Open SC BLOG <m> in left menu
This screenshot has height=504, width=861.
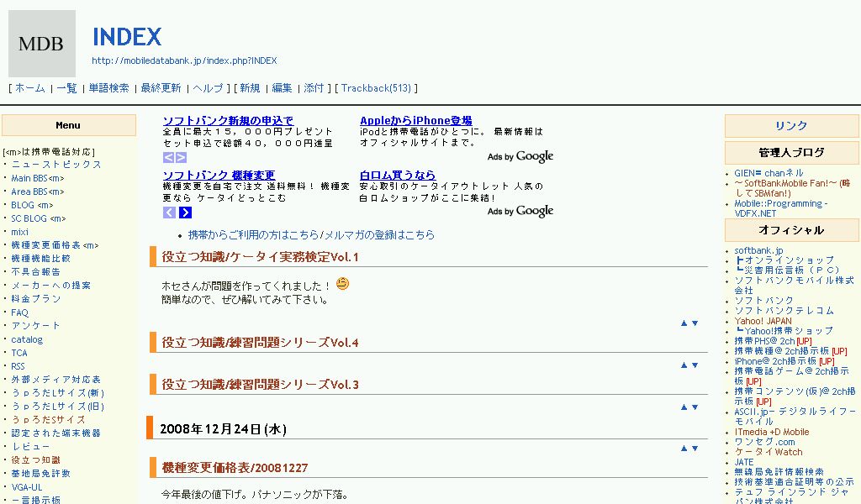point(39,218)
